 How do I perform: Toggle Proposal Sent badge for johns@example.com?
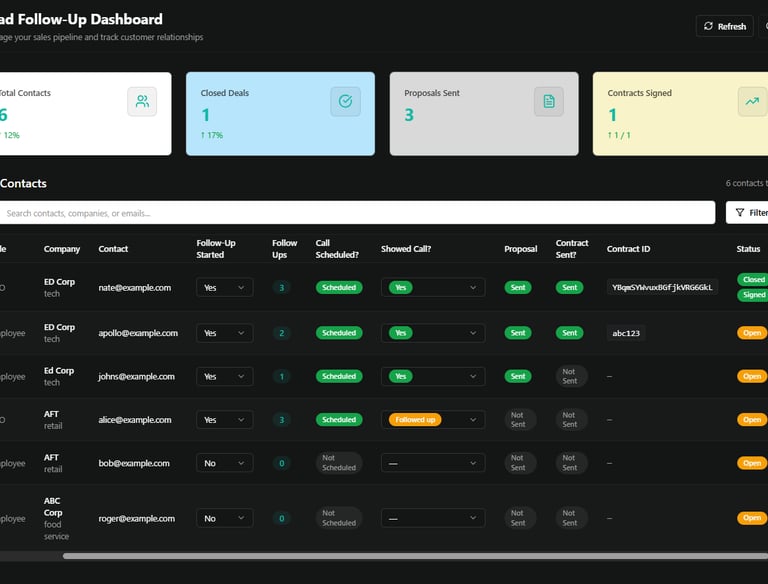point(518,376)
